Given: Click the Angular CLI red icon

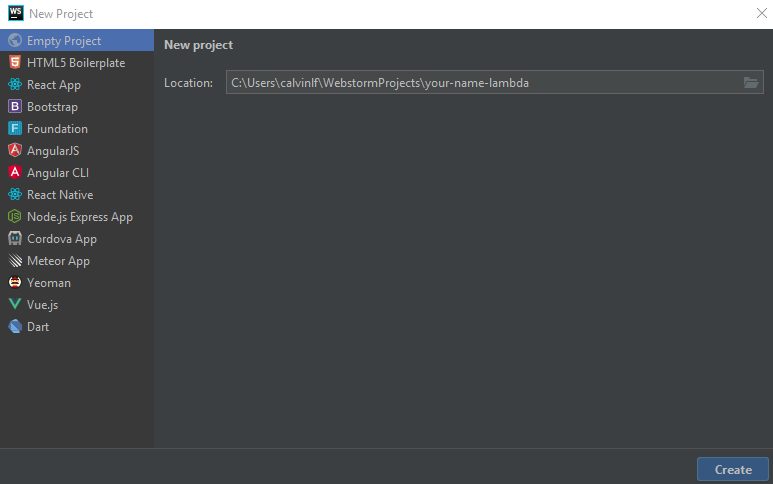Looking at the screenshot, I should coord(15,173).
